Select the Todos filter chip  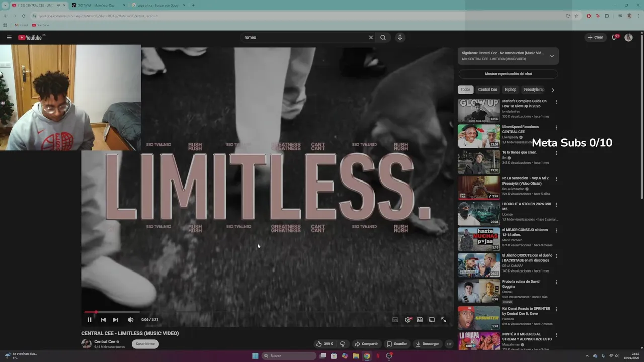pyautogui.click(x=466, y=89)
